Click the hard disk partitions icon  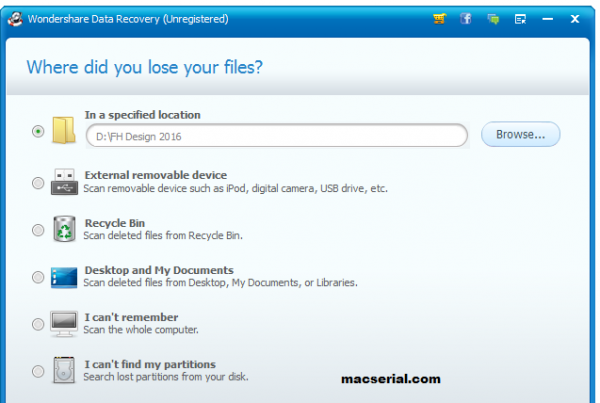coord(64,370)
